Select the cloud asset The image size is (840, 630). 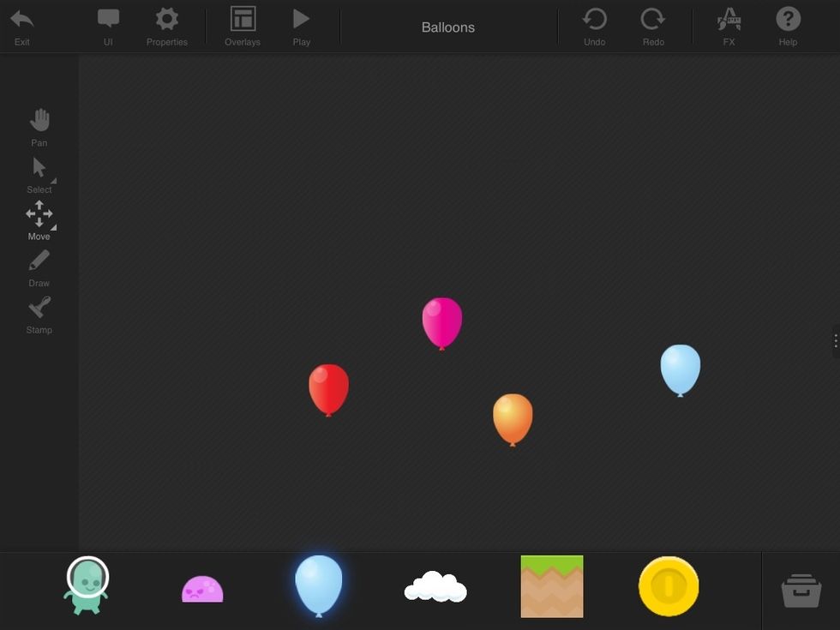click(x=435, y=586)
